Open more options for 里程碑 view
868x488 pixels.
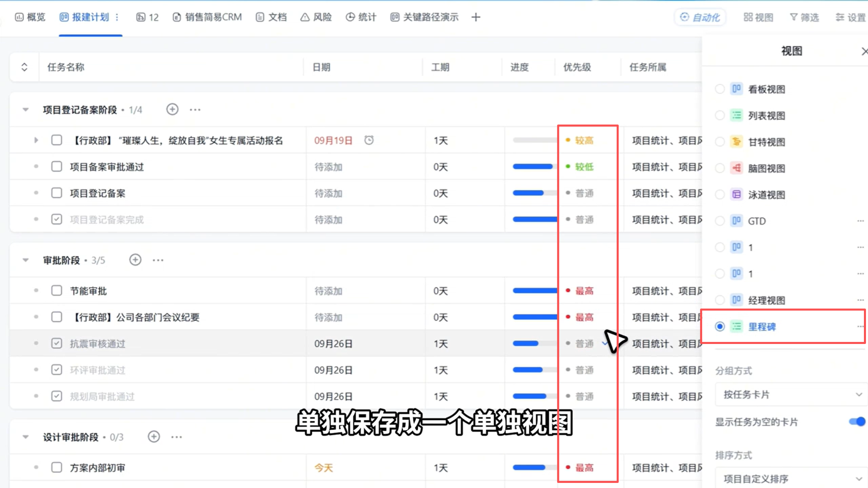click(861, 327)
